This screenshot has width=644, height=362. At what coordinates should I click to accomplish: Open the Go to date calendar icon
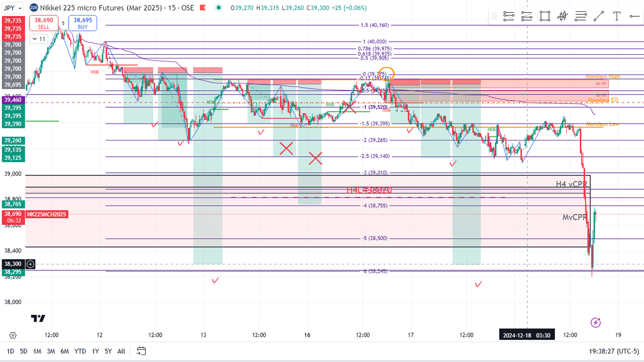tap(141, 351)
